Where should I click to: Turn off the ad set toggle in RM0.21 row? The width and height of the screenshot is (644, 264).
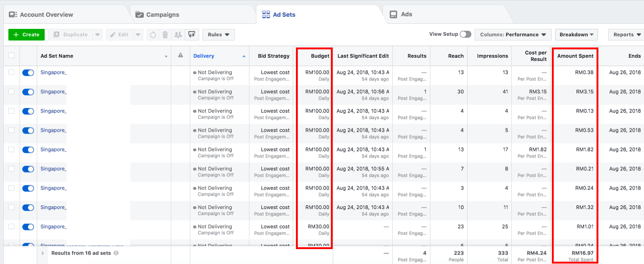click(28, 169)
